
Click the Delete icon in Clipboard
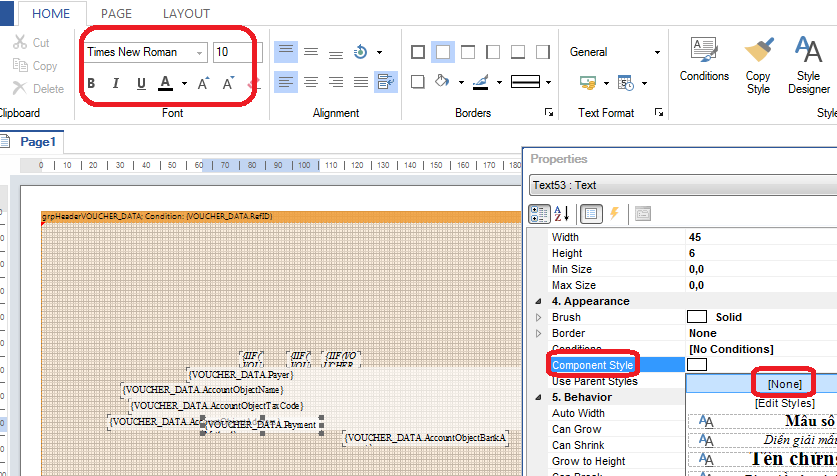tap(20, 88)
